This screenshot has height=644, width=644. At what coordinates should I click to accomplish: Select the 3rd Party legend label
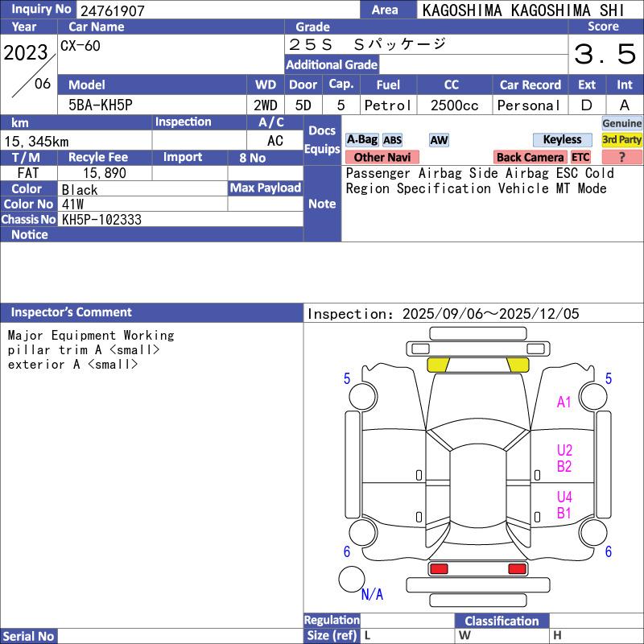pyautogui.click(x=622, y=140)
